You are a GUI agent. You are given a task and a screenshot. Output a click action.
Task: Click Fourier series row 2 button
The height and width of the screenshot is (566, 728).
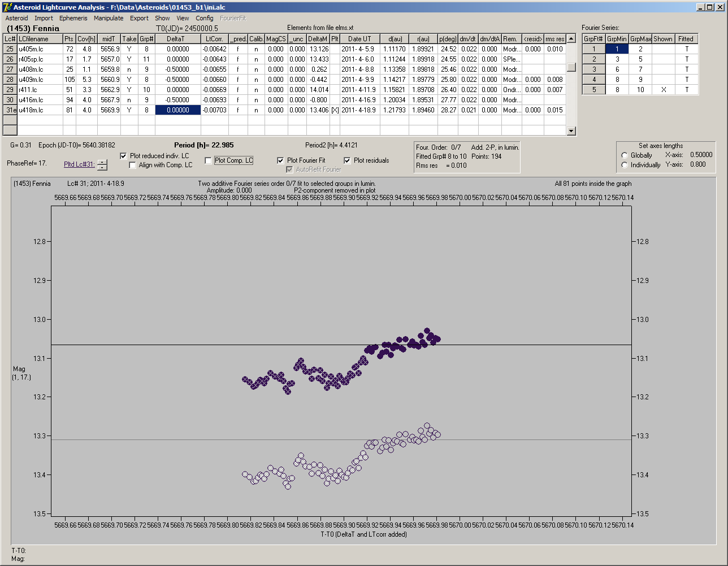[x=593, y=59]
